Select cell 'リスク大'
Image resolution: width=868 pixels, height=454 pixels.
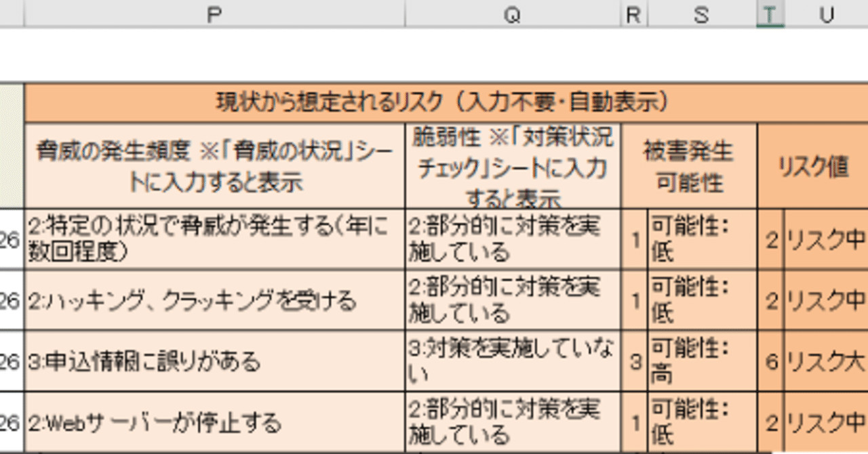coord(826,361)
